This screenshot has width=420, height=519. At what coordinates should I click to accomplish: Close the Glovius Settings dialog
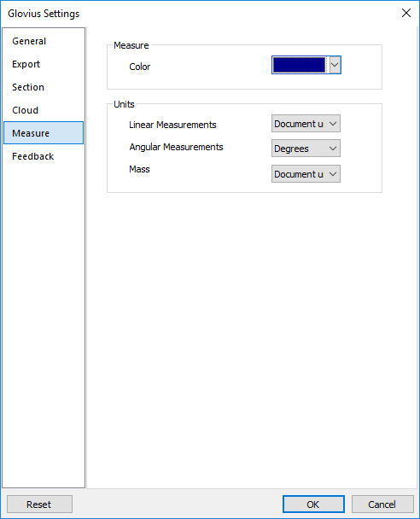[x=406, y=14]
